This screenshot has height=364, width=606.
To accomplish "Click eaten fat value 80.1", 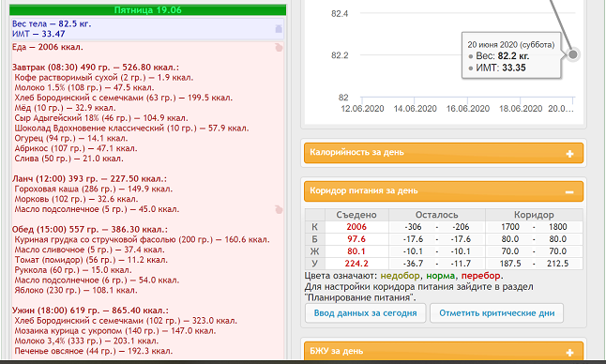I will pos(356,251).
